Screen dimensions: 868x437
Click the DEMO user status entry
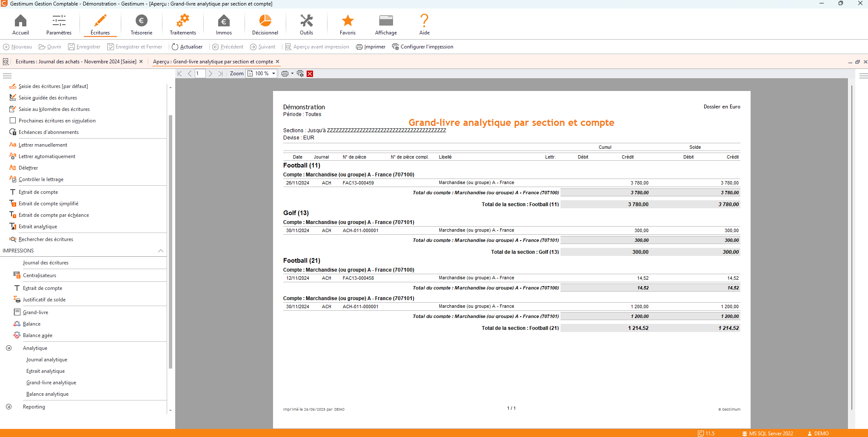[818, 434]
